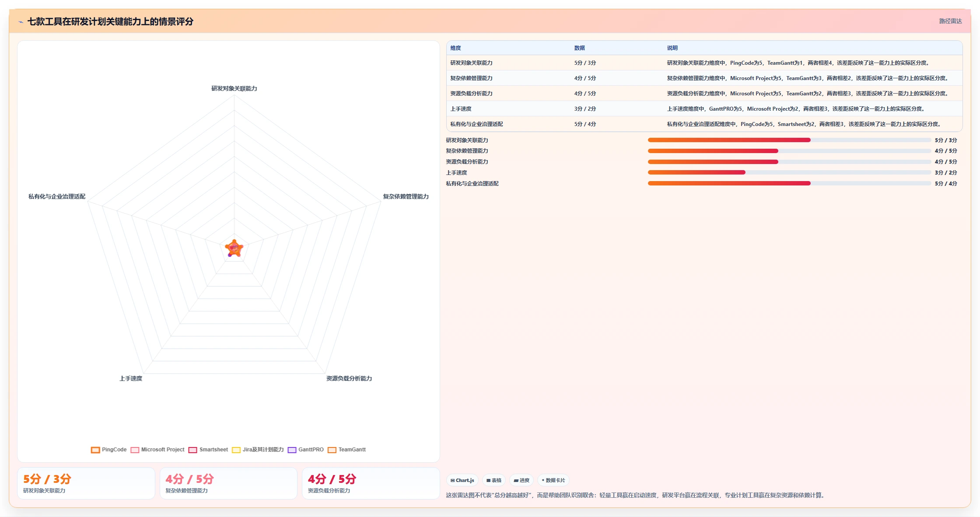980x517 pixels.
Task: Select the 资源负载分析能力 progress bar
Action: (789, 162)
